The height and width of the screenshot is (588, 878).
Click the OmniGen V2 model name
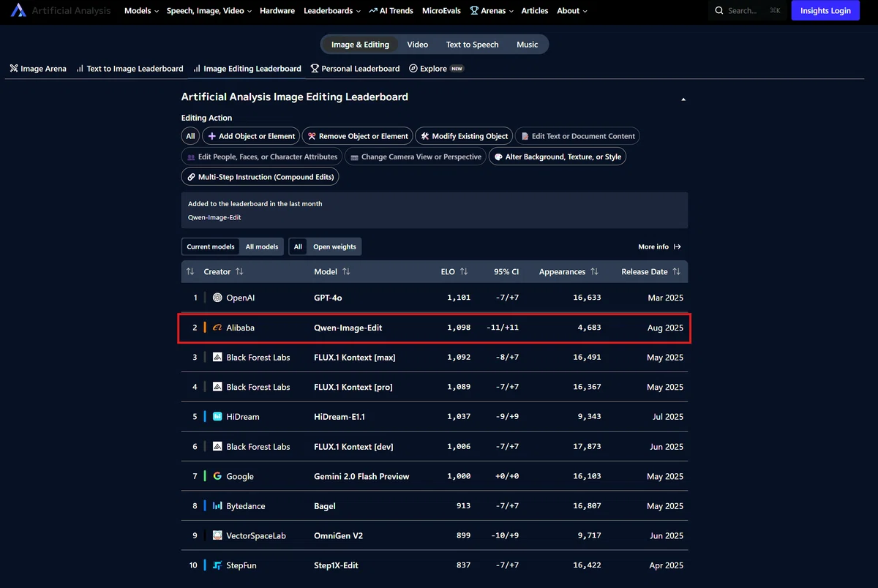coord(338,536)
